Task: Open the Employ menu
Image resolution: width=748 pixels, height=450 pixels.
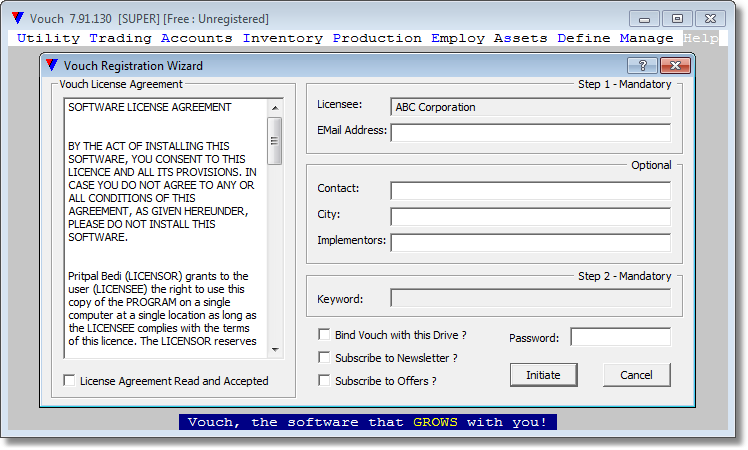Action: click(x=458, y=38)
